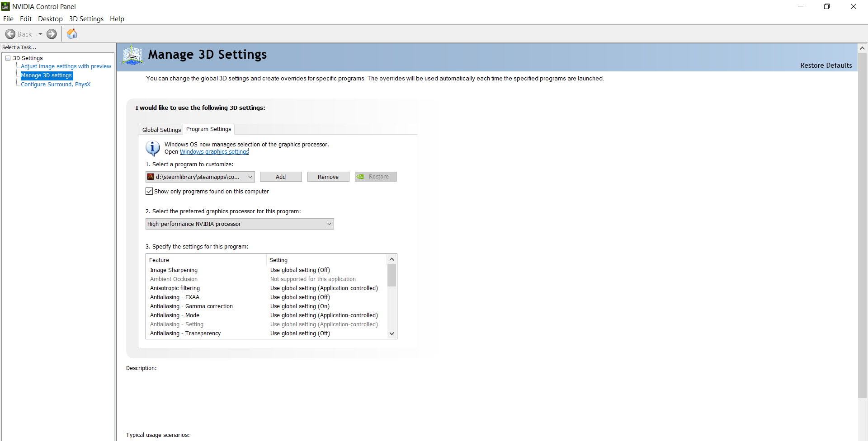Click Anisotropic filtering's Application-controlled setting value
The height and width of the screenshot is (441, 868).
(324, 288)
